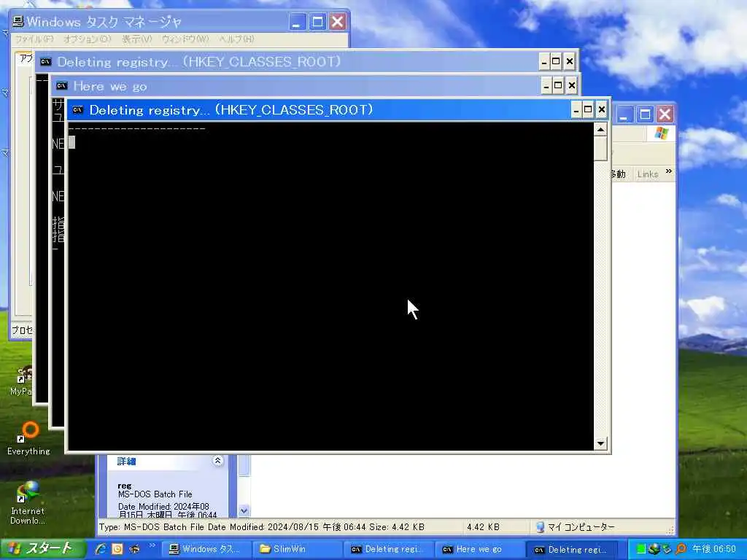Click orange magnifier Everything tray icon
Image resolution: width=747 pixels, height=560 pixels.
(x=681, y=549)
